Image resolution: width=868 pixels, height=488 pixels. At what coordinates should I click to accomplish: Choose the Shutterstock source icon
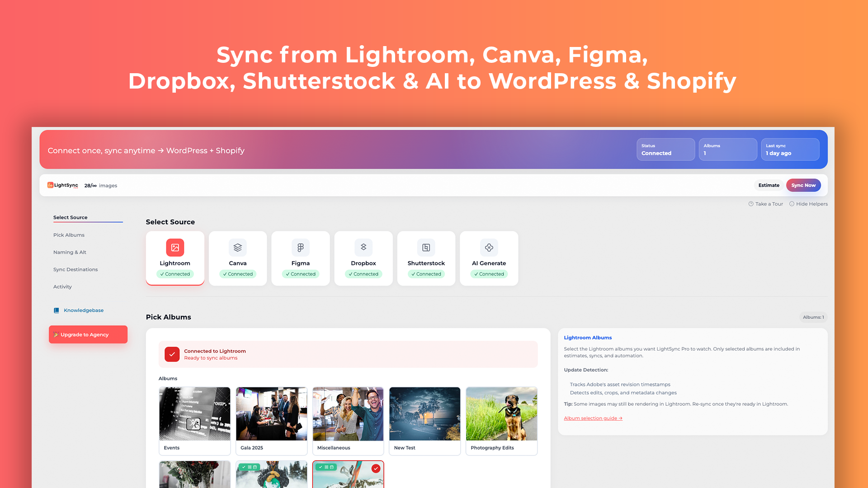coord(426,248)
